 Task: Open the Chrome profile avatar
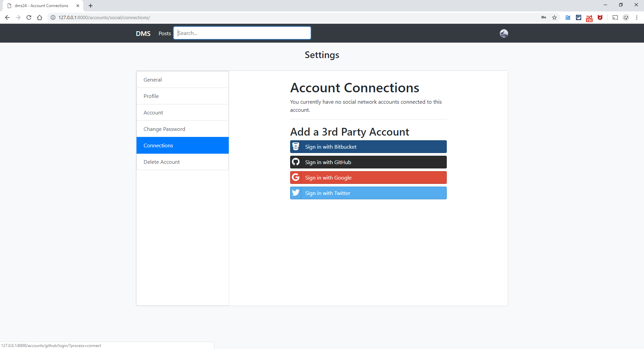tap(626, 17)
